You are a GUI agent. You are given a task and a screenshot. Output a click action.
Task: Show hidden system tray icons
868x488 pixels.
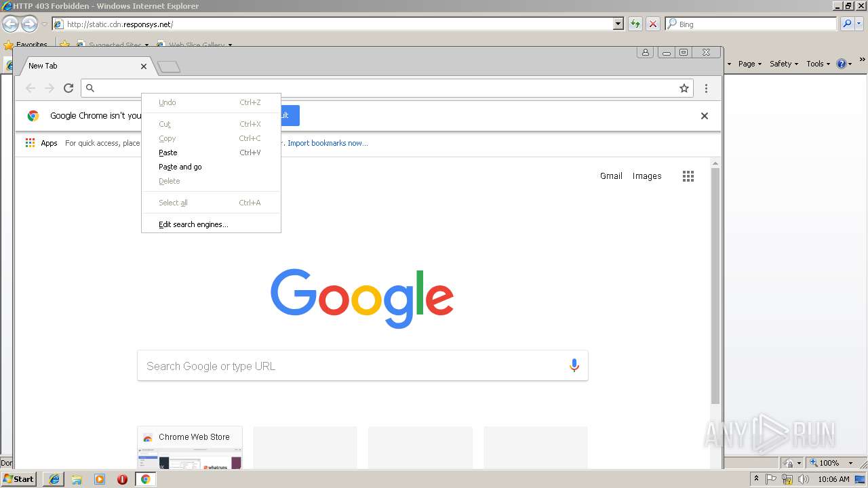tap(756, 479)
